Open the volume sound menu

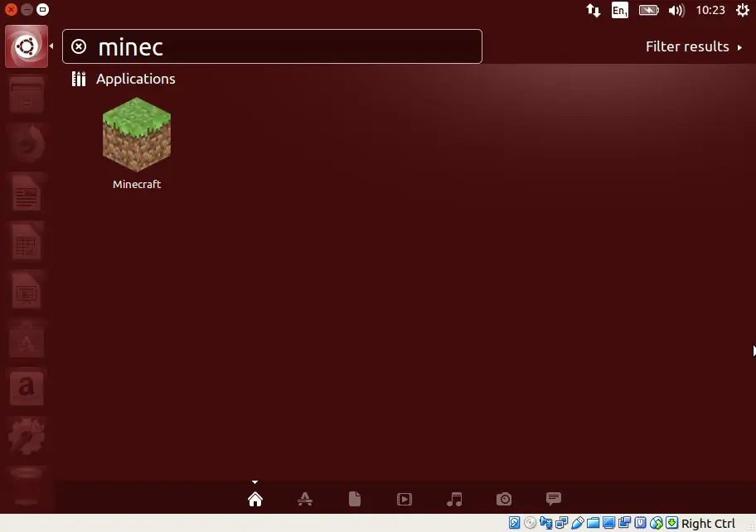(x=676, y=10)
